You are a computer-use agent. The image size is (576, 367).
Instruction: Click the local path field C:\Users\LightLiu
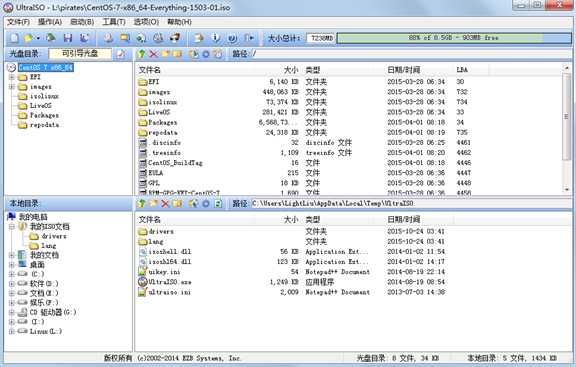[411, 203]
